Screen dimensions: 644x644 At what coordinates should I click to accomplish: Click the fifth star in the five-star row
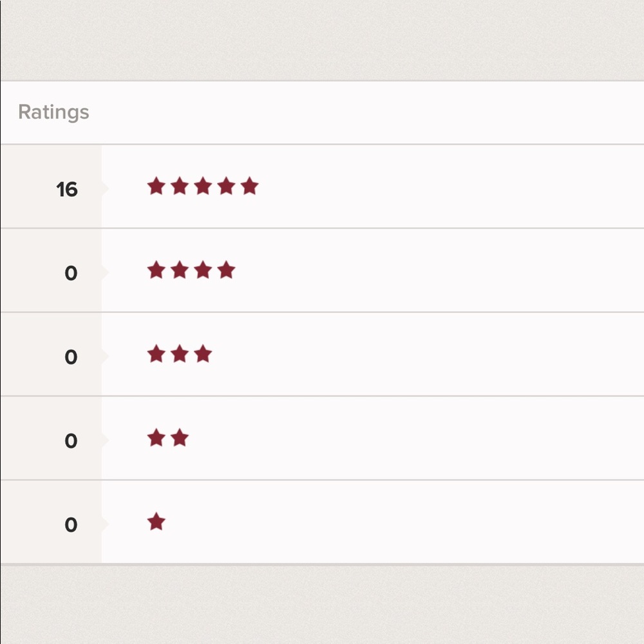(x=250, y=186)
